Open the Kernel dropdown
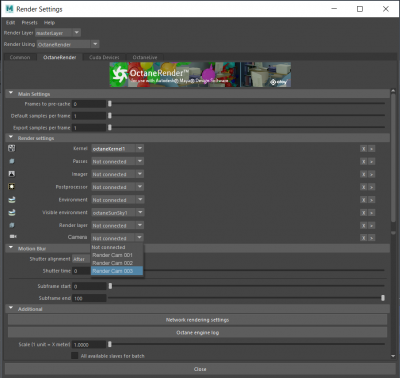 [118, 148]
